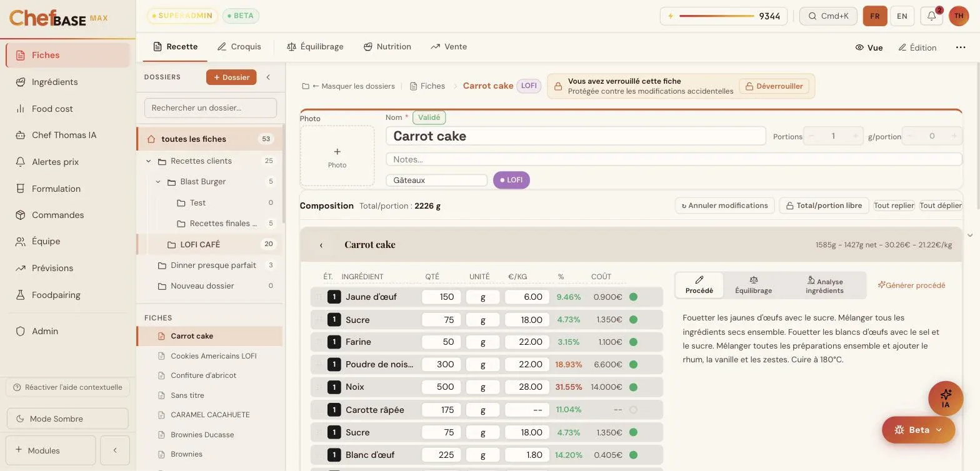The height and width of the screenshot is (471, 980).
Task: Click the lightning credits indicator icon
Action: coord(671,16)
